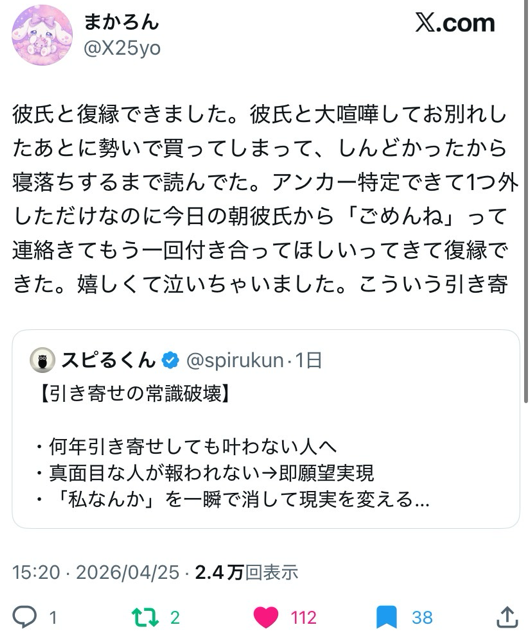Open the @spirukun handle in the quote
532x640 pixels.
pyautogui.click(x=235, y=360)
